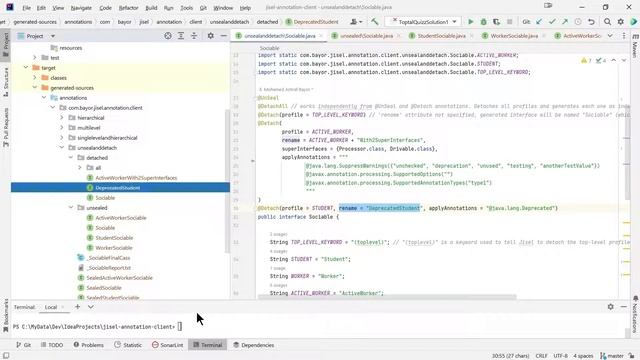Run the TopTalQuizzSolution1 configuration
The height and width of the screenshot is (360, 640).
point(471,22)
